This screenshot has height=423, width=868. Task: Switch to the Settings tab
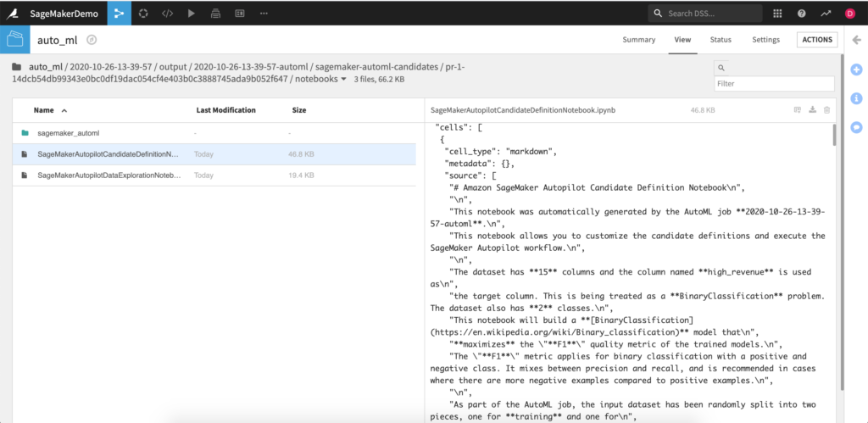click(765, 40)
